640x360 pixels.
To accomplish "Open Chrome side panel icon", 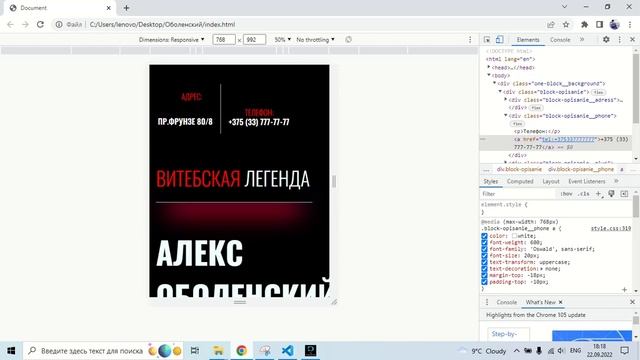I will tap(599, 24).
